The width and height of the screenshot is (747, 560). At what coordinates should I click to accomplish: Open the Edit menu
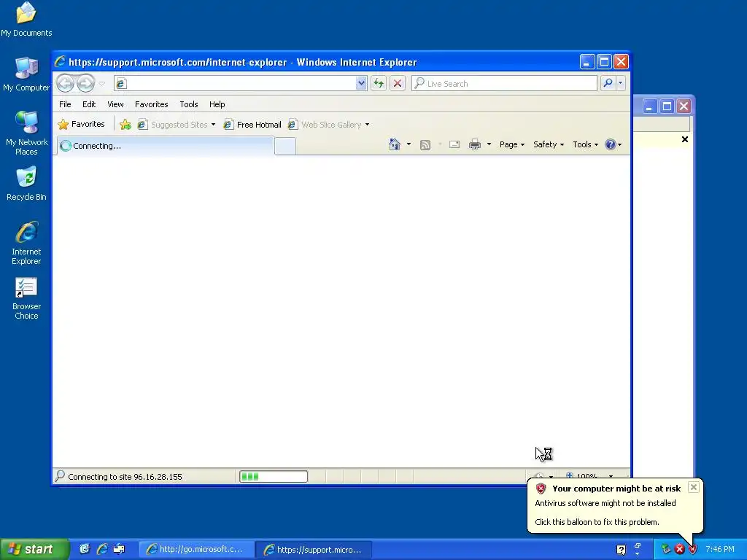[x=89, y=104]
